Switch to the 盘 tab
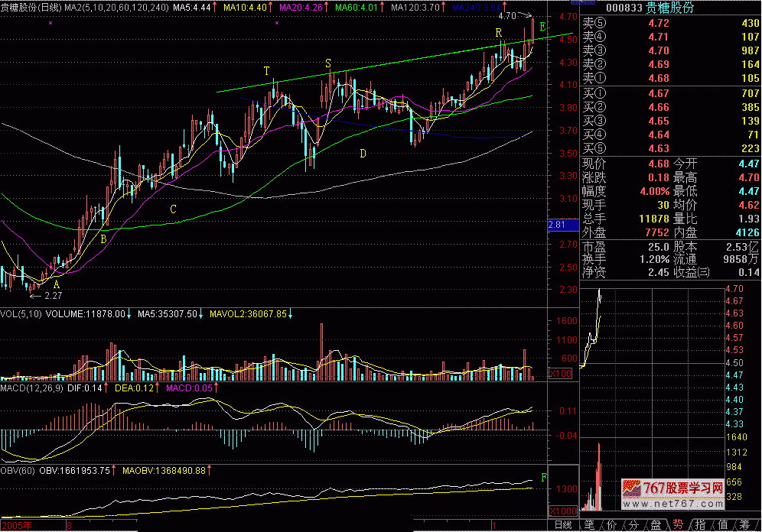 tap(656, 525)
